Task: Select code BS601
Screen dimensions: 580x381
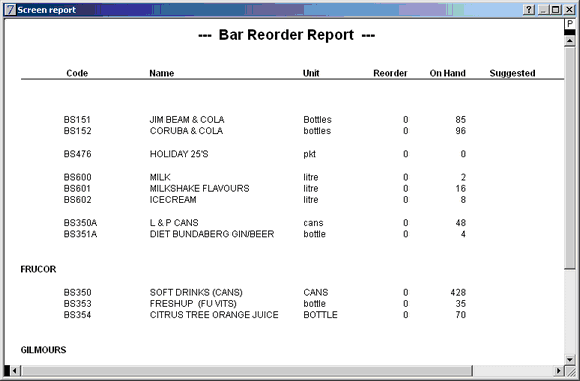Action: (77, 188)
